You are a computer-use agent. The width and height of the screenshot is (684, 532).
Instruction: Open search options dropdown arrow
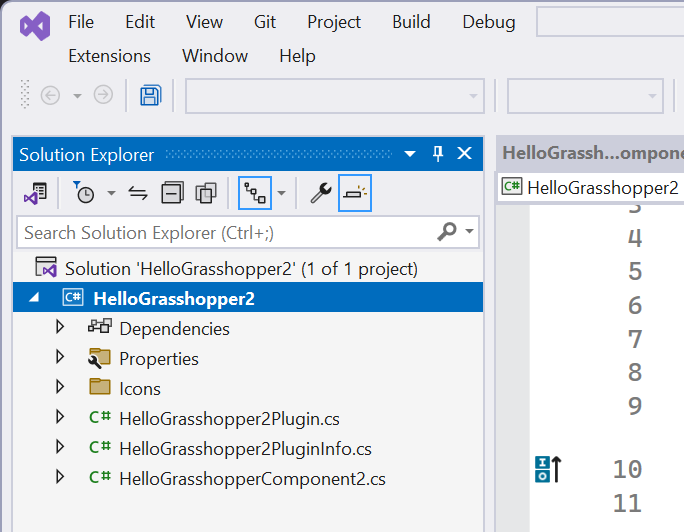(469, 232)
